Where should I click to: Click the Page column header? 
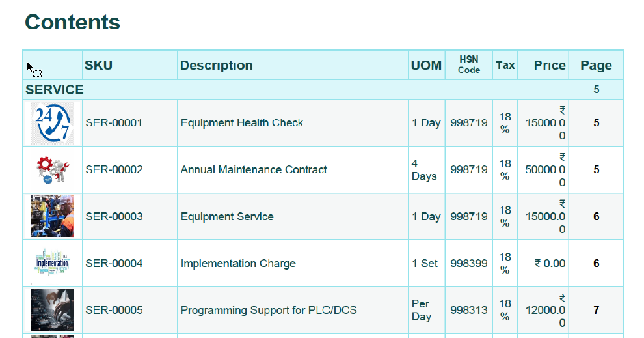(596, 66)
